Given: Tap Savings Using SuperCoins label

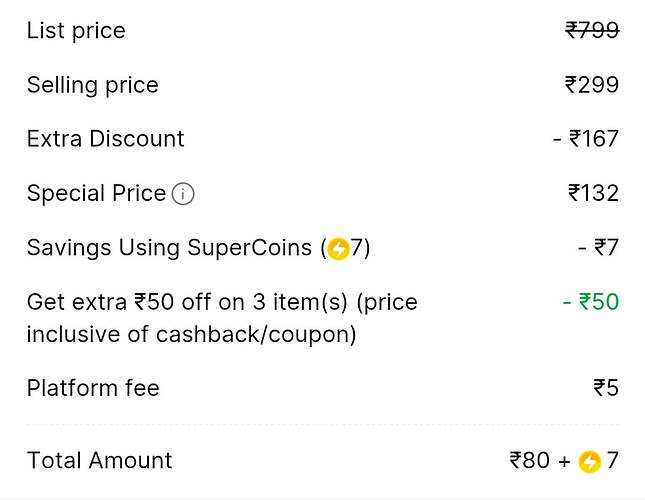Looking at the screenshot, I should pyautogui.click(x=169, y=248).
